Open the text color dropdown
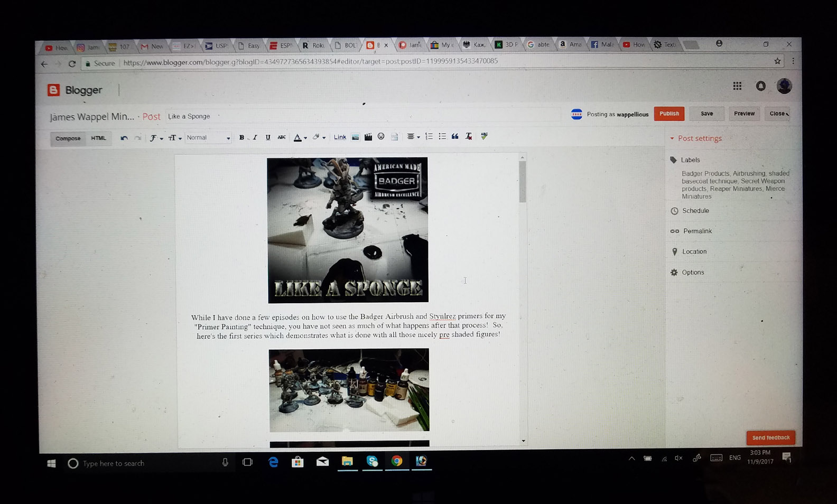Image resolution: width=837 pixels, height=504 pixels. [x=300, y=137]
